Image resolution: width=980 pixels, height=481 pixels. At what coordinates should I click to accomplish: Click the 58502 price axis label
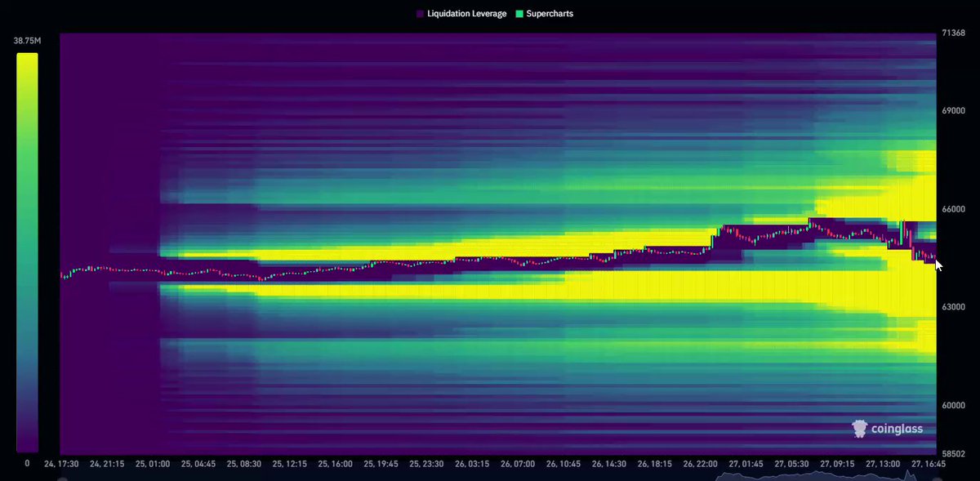pos(953,453)
